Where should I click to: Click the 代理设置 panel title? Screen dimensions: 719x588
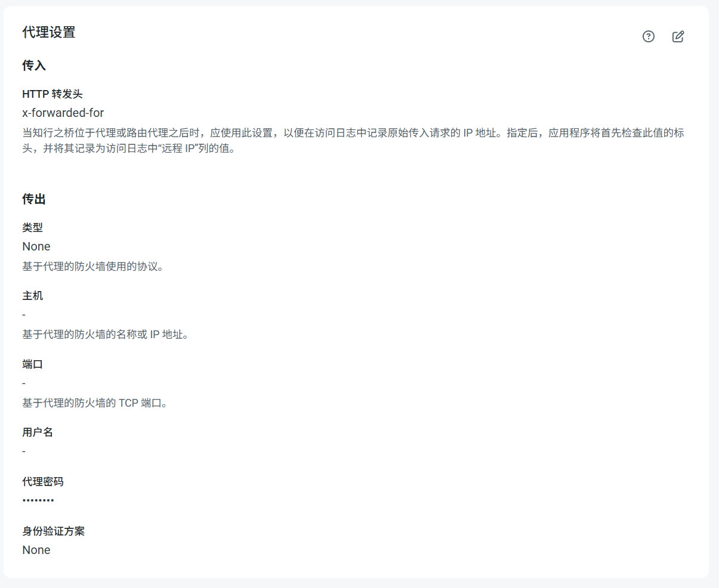click(49, 32)
